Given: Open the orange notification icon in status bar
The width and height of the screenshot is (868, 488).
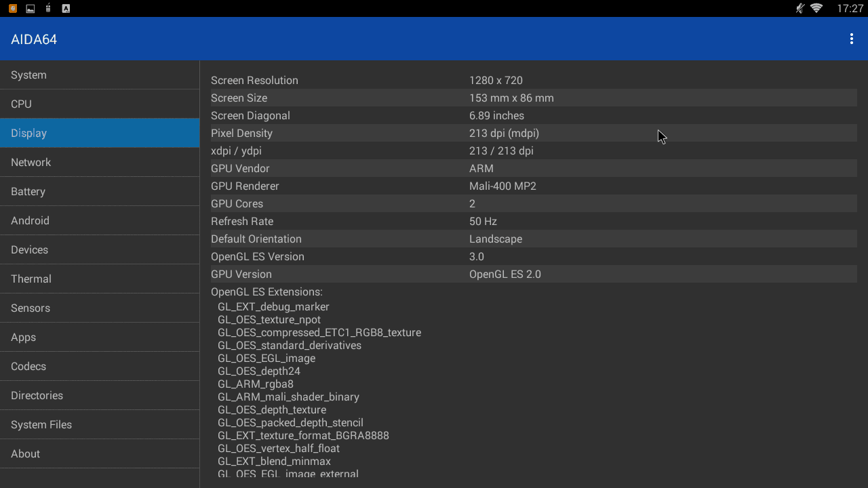Looking at the screenshot, I should click(13, 9).
